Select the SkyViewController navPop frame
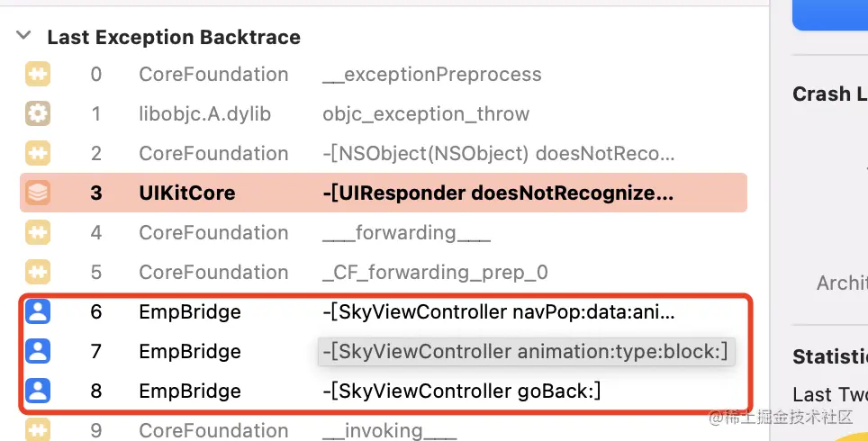Viewport: 868px width, 441px height. click(x=498, y=312)
